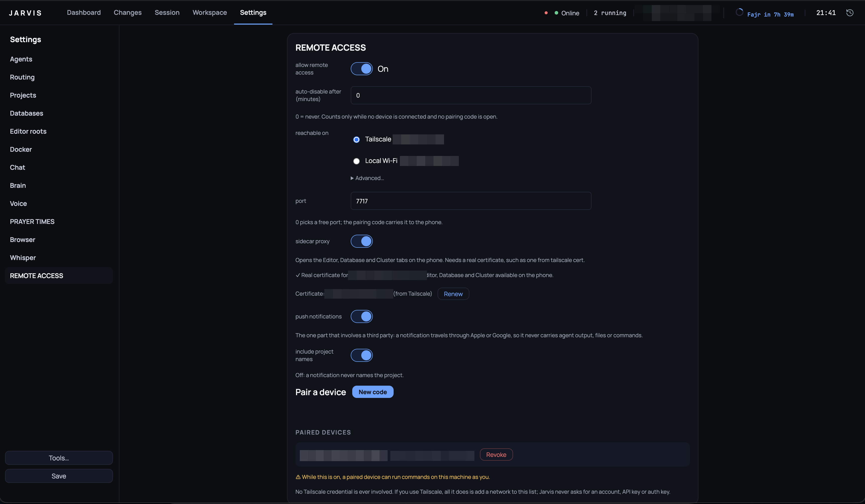
Task: Go to the Session tab
Action: (167, 12)
